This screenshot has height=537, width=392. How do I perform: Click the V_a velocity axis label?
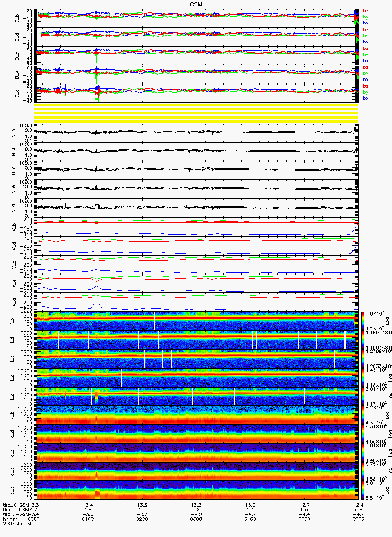(14, 303)
